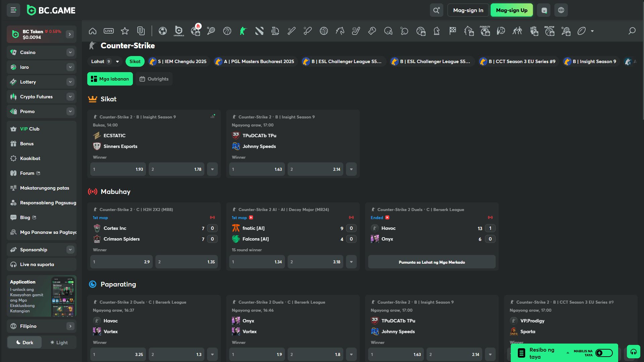This screenshot has width=644, height=362.
Task: Open the BC Token price card
Action: click(42, 34)
